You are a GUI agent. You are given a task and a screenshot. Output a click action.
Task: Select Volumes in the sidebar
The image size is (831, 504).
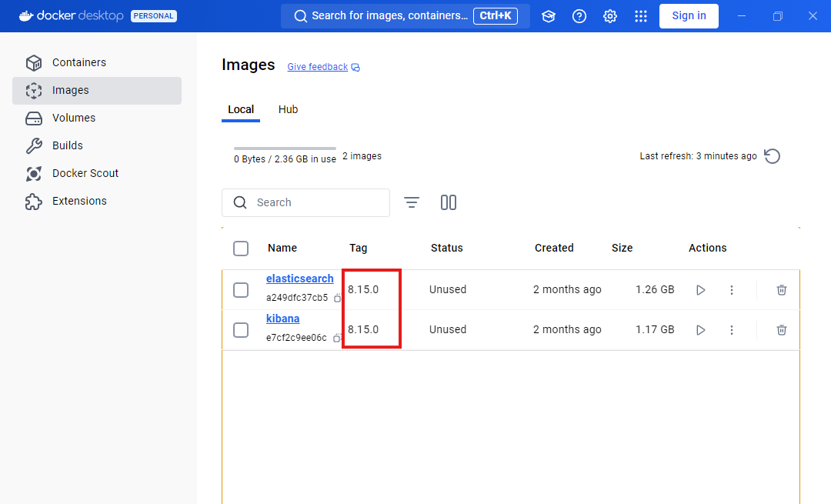(74, 118)
